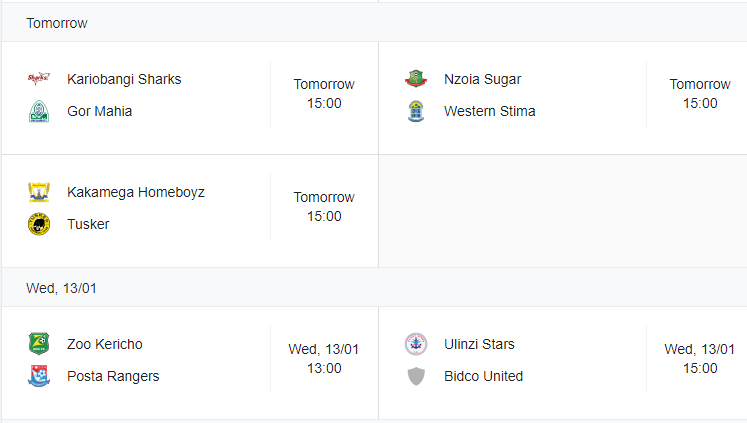Click the Tusker club badge
This screenshot has width=747, height=423.
(x=39, y=224)
